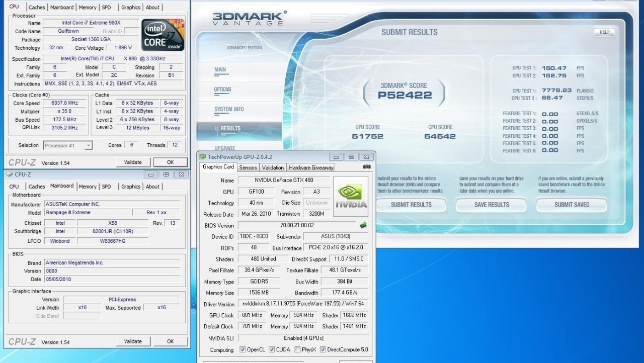This screenshot has width=644, height=363.
Task: Click the GPU score value '51752'
Action: 368,136
